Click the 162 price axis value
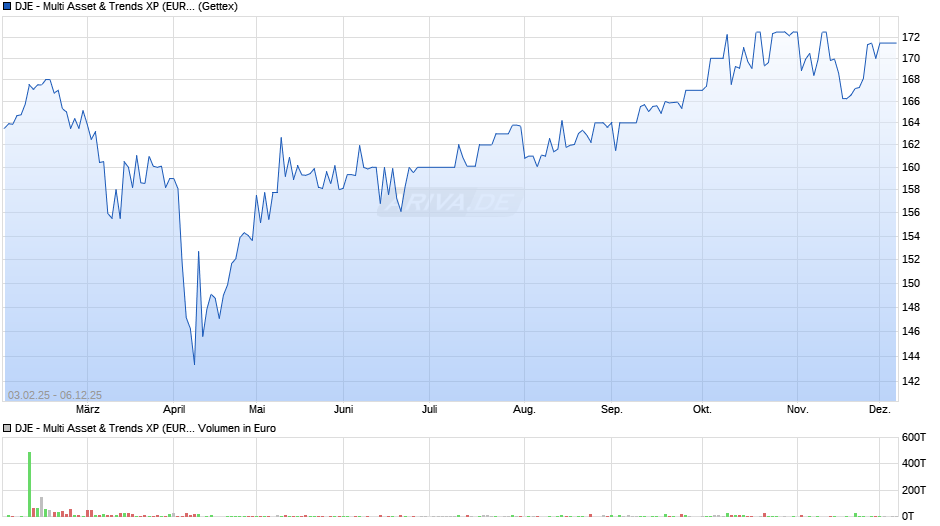 (911, 144)
